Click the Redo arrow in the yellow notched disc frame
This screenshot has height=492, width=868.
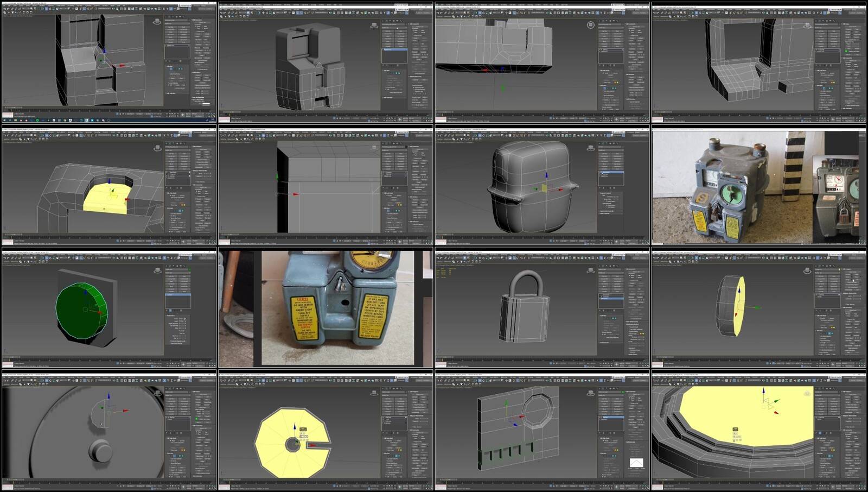(225, 380)
